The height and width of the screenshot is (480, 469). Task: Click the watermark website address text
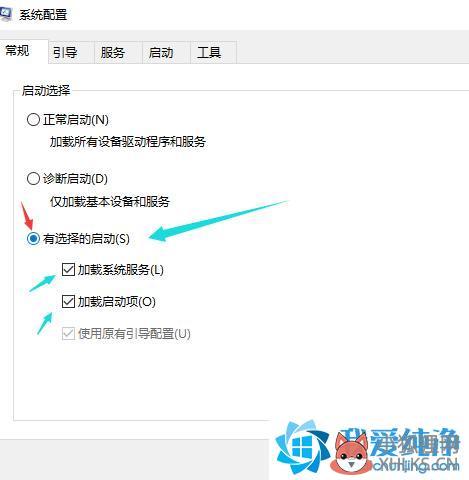tap(416, 465)
